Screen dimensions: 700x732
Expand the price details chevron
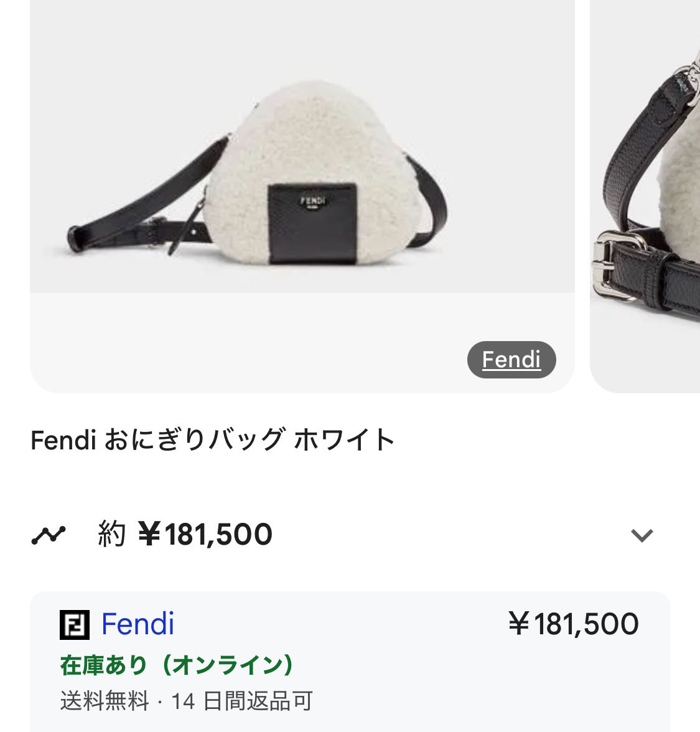point(642,535)
